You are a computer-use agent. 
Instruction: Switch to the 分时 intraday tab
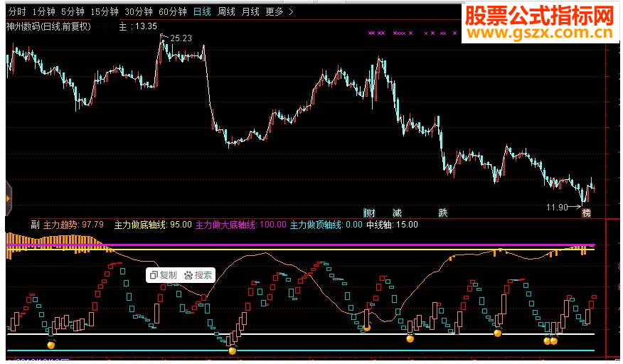tap(17, 12)
